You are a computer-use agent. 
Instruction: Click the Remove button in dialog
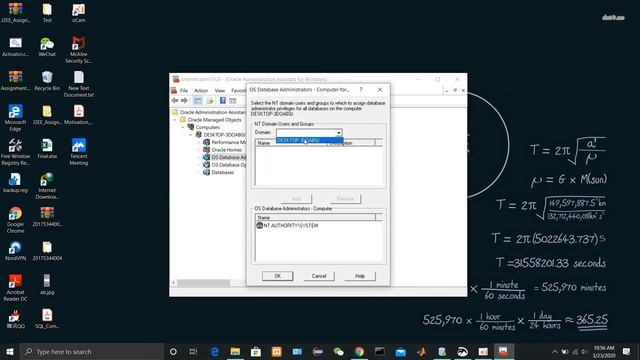[x=345, y=199]
